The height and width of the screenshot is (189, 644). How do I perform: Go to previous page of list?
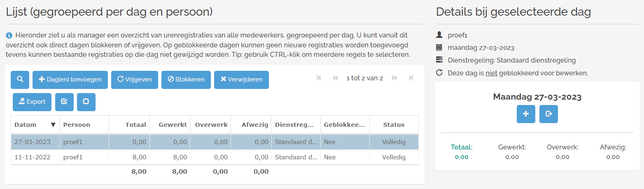[x=335, y=78]
